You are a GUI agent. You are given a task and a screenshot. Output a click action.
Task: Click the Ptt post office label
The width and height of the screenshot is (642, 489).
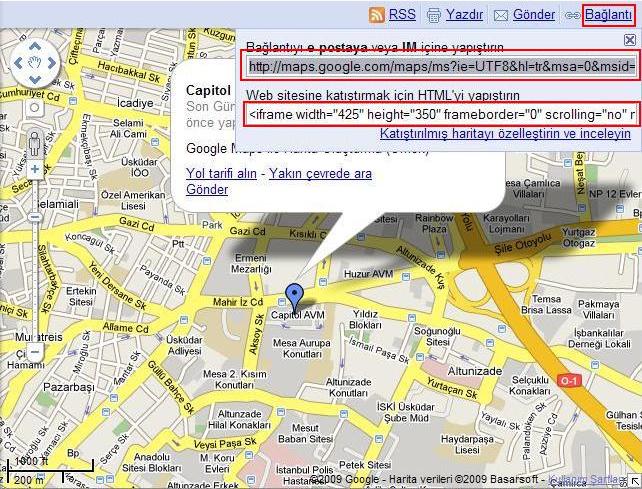tap(178, 244)
